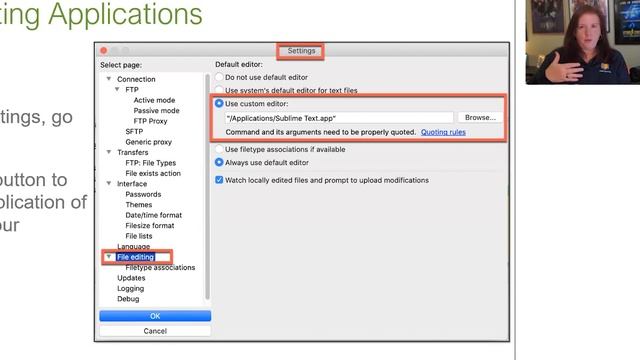Select 'File exists action' page

153,173
